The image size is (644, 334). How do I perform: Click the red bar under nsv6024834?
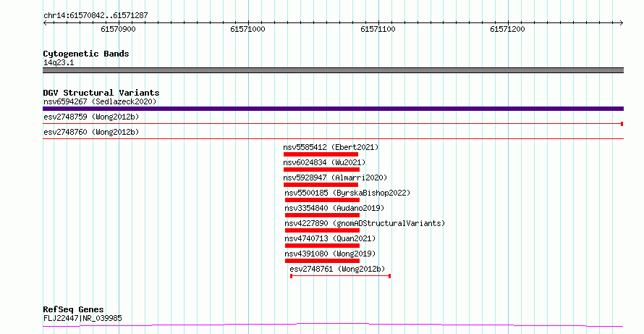pos(321,170)
